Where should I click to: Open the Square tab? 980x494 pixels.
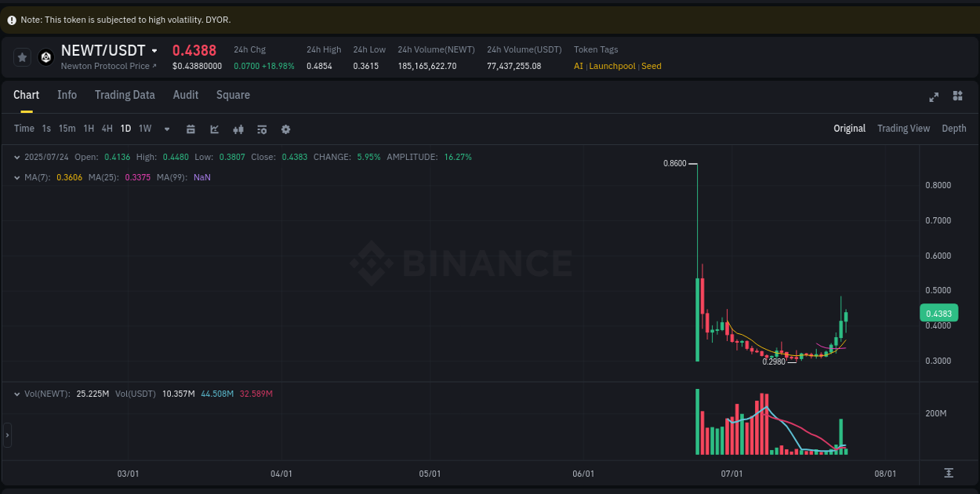[x=233, y=95]
